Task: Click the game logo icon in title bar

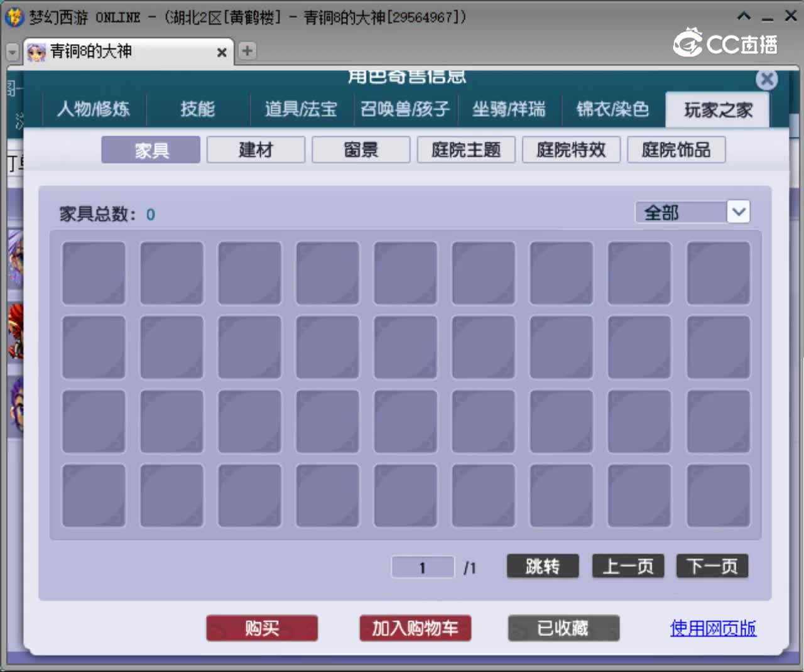Action: point(14,17)
